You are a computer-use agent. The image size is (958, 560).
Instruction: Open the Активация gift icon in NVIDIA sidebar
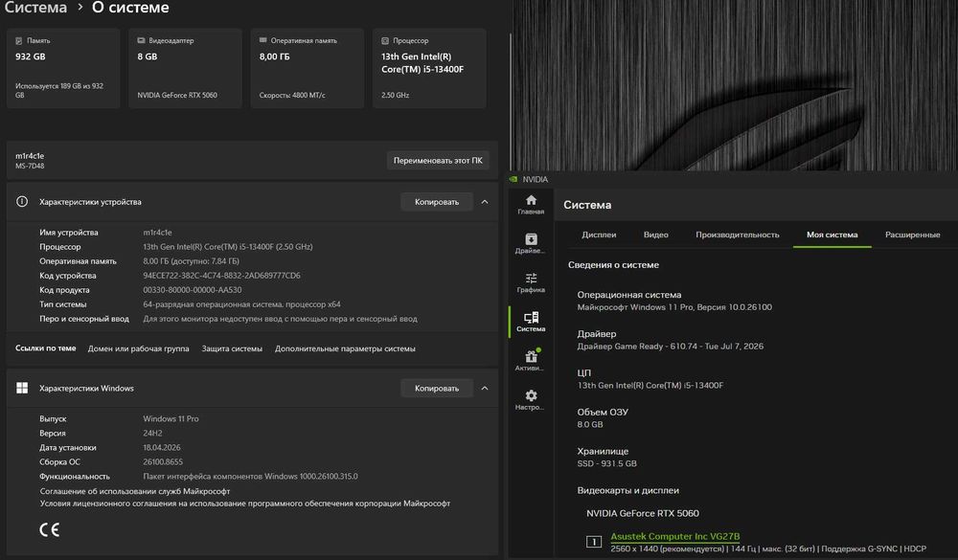(531, 357)
